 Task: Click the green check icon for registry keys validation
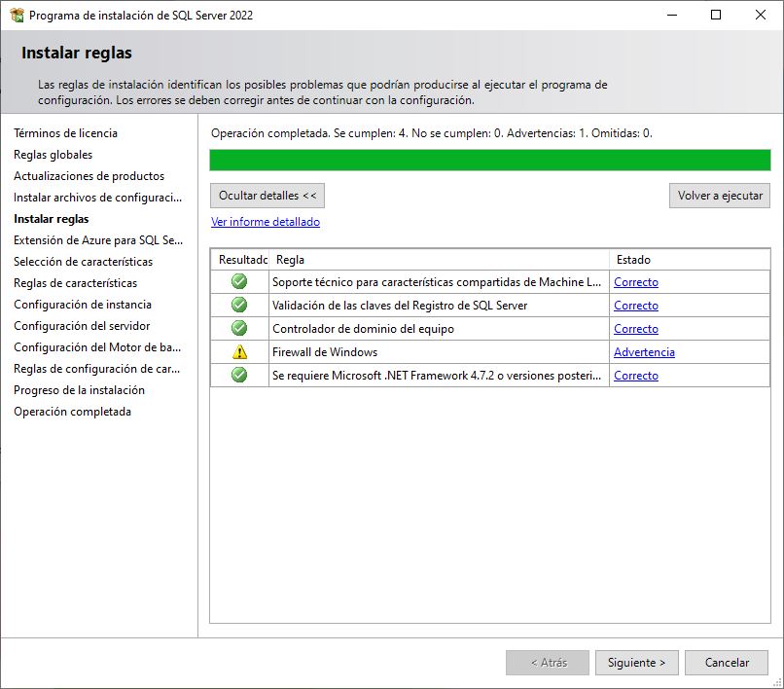coord(239,305)
